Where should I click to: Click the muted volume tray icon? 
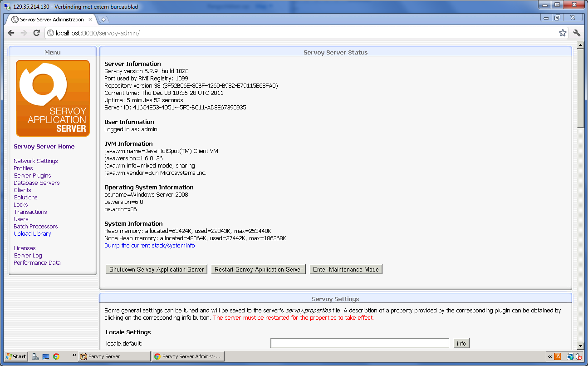(578, 356)
